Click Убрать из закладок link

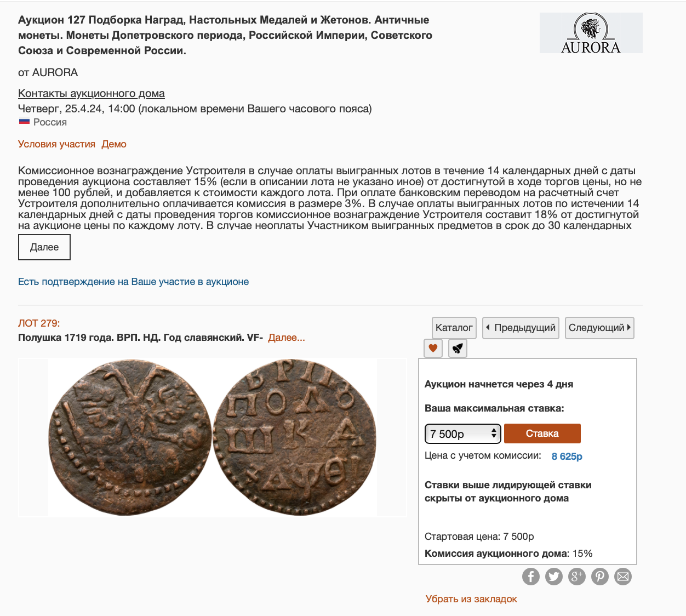pos(471,599)
